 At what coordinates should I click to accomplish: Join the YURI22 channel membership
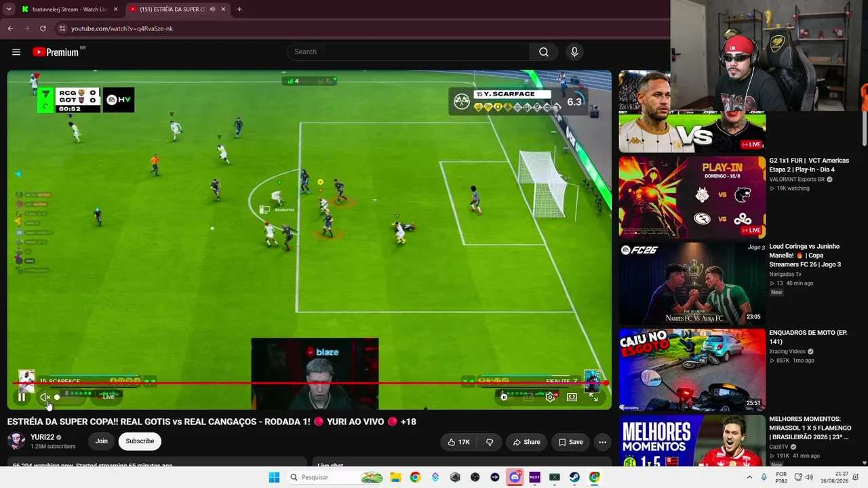click(x=102, y=441)
